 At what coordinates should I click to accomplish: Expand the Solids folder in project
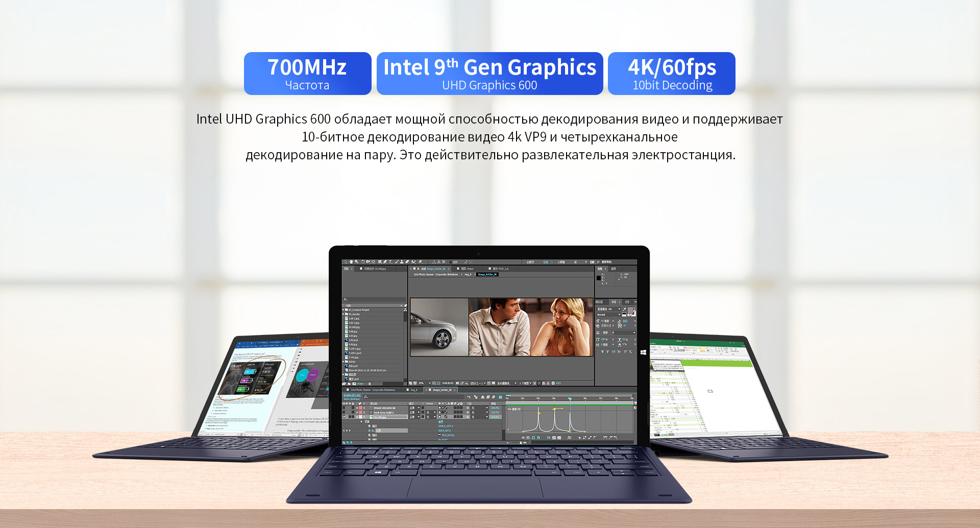click(344, 362)
